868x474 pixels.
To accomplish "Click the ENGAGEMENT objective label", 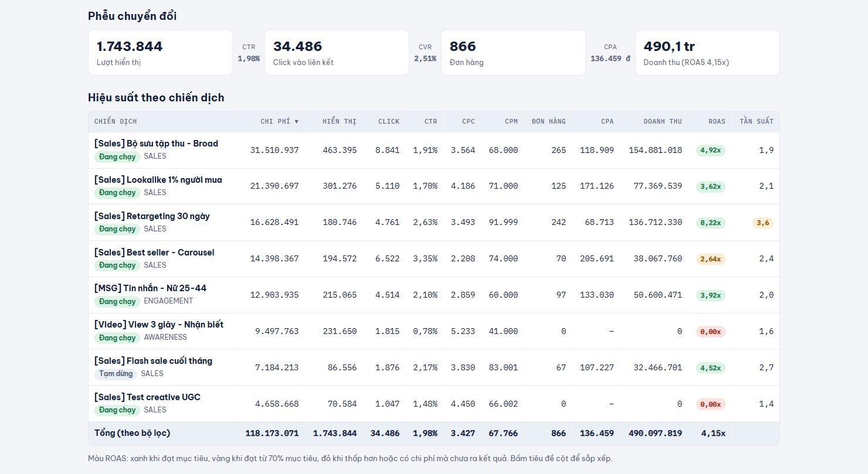I will point(168,301).
